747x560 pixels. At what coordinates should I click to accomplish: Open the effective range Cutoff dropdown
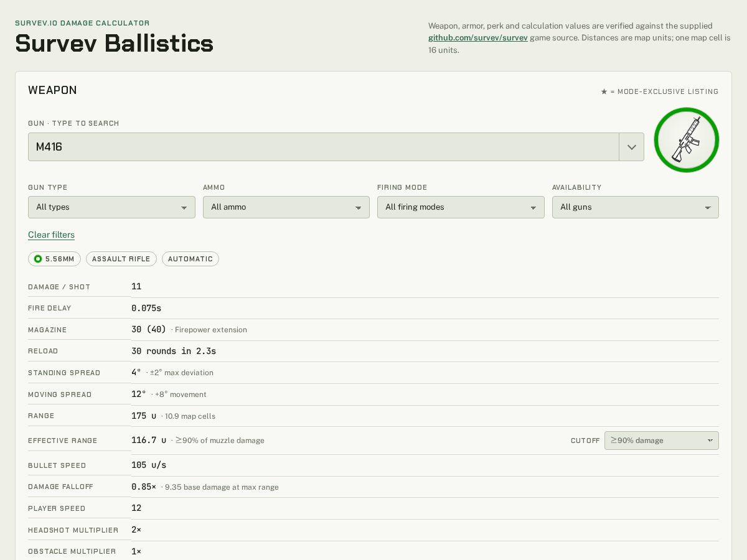click(662, 441)
